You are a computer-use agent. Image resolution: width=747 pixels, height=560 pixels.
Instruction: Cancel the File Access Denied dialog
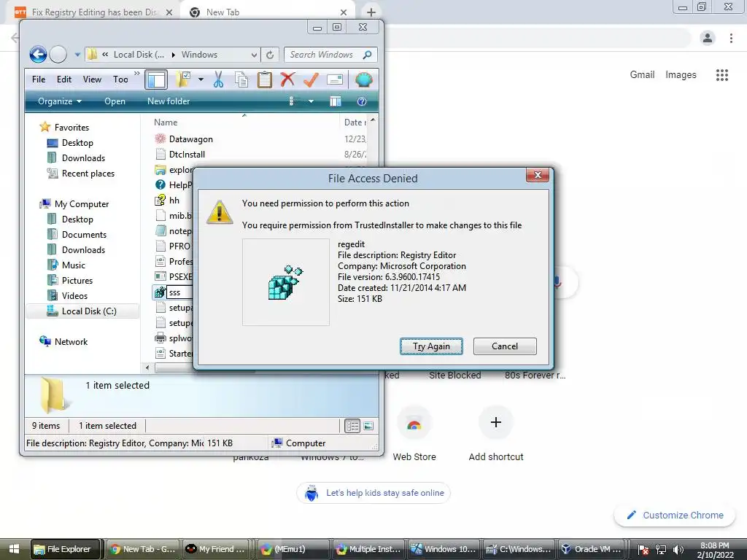[505, 346]
